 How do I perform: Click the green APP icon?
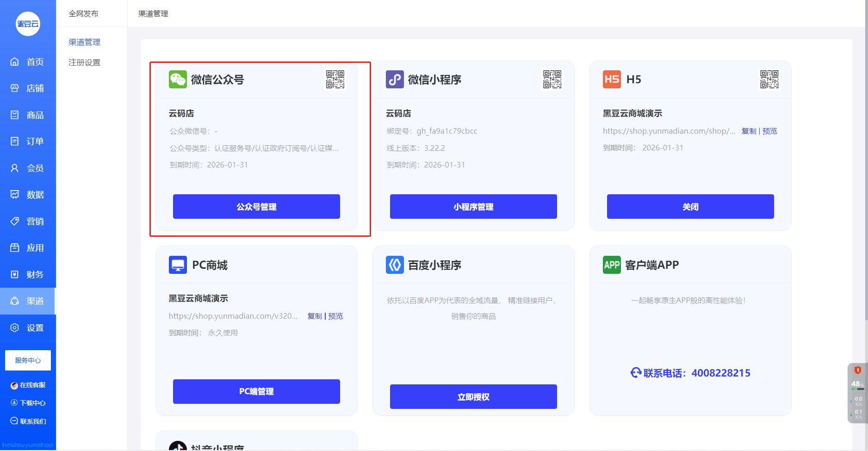(612, 265)
